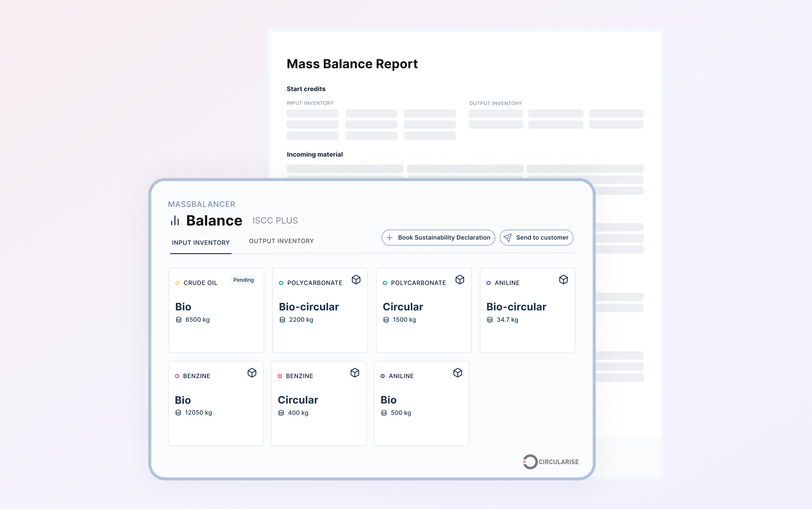Click the package icon on the Circular Benzine card
This screenshot has height=509, width=812.
click(355, 373)
